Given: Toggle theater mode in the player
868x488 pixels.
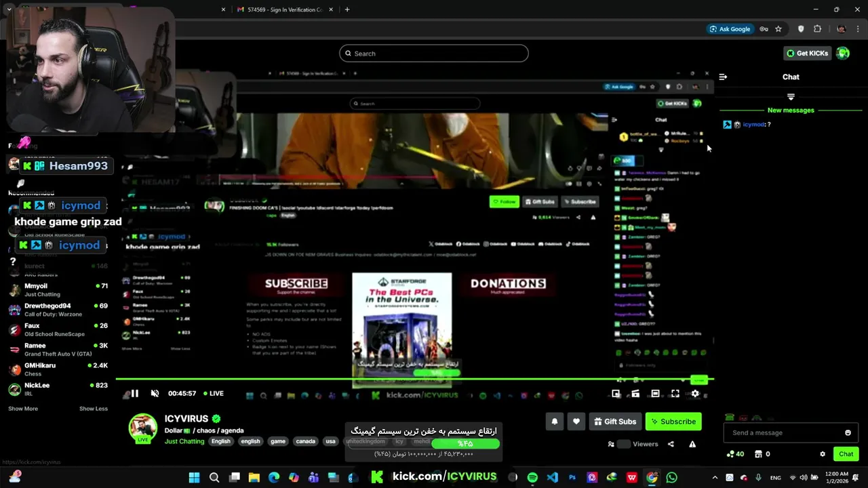Looking at the screenshot, I should click(x=655, y=393).
